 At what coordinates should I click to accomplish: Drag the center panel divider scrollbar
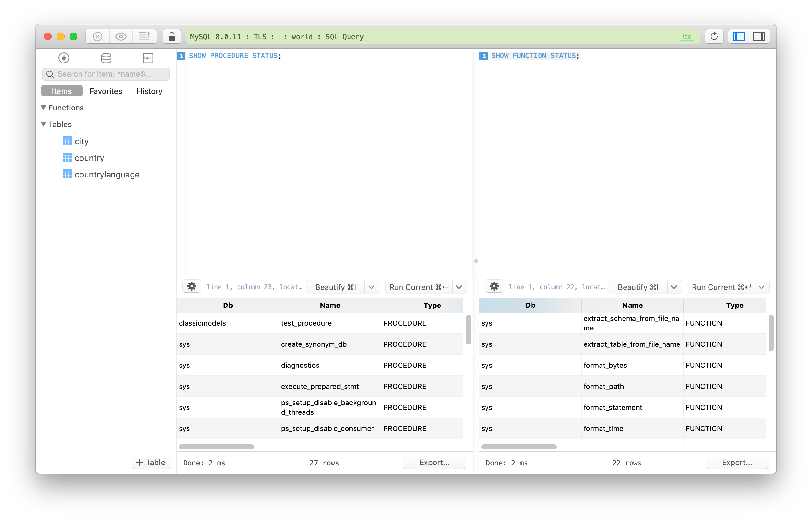(x=476, y=261)
